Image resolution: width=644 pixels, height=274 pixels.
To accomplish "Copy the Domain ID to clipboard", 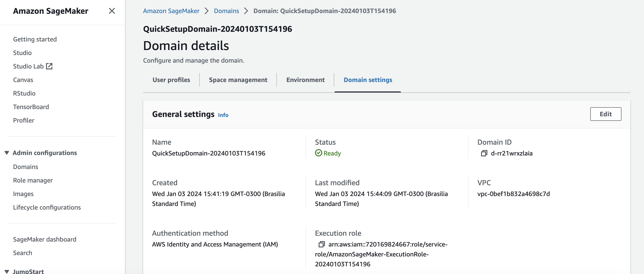I will [484, 153].
